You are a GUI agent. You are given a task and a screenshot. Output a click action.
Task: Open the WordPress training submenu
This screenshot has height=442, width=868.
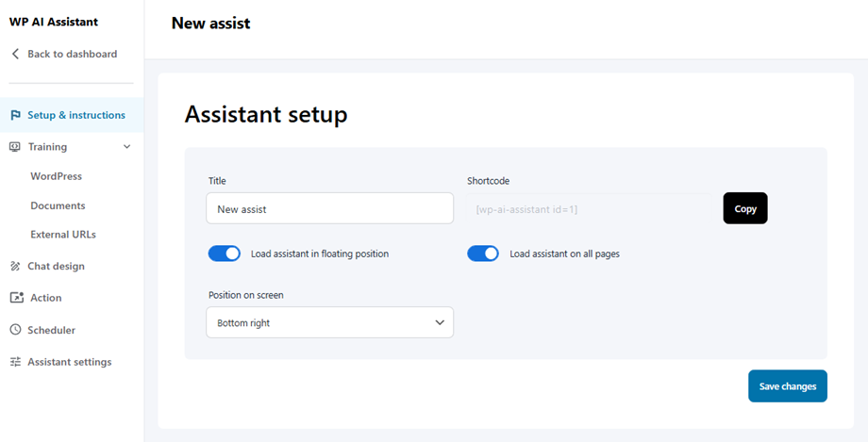[x=56, y=176]
